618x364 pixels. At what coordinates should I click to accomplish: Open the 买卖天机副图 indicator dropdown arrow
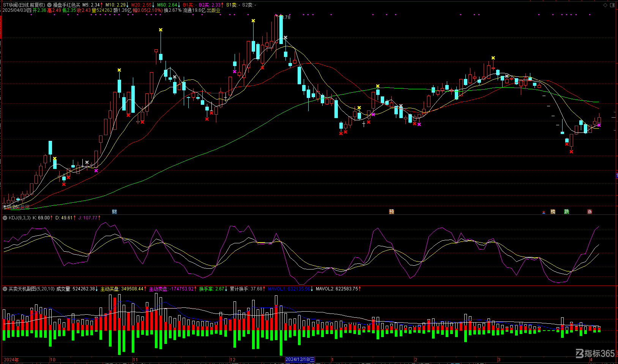[5, 289]
